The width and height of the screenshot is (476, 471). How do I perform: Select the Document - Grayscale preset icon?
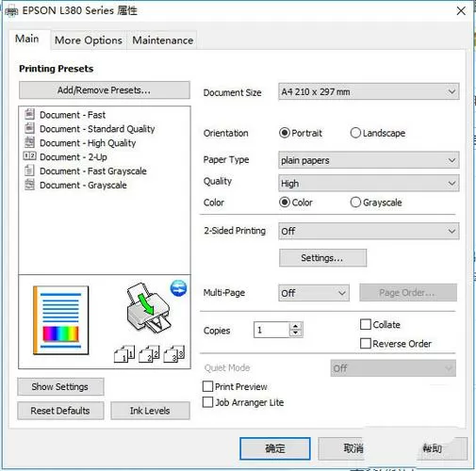pos(29,185)
